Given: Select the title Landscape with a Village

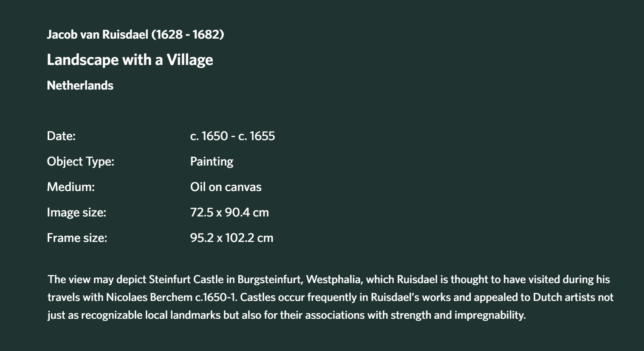Looking at the screenshot, I should click(130, 60).
